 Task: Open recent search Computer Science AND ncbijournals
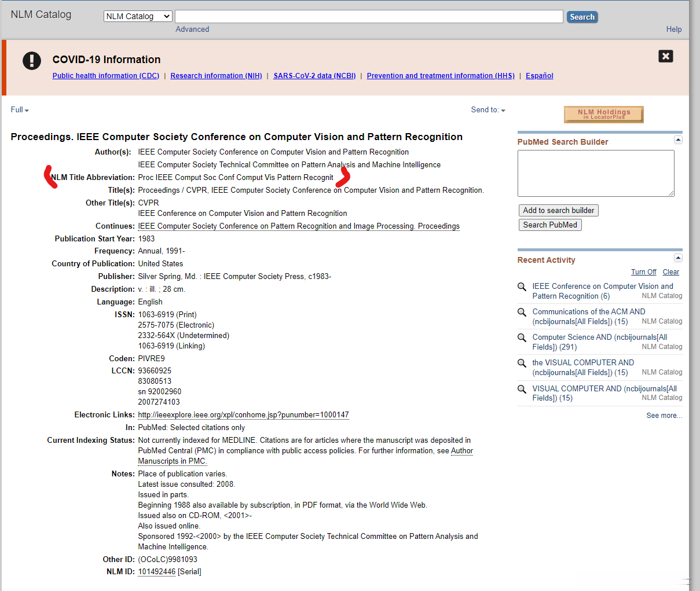click(600, 342)
